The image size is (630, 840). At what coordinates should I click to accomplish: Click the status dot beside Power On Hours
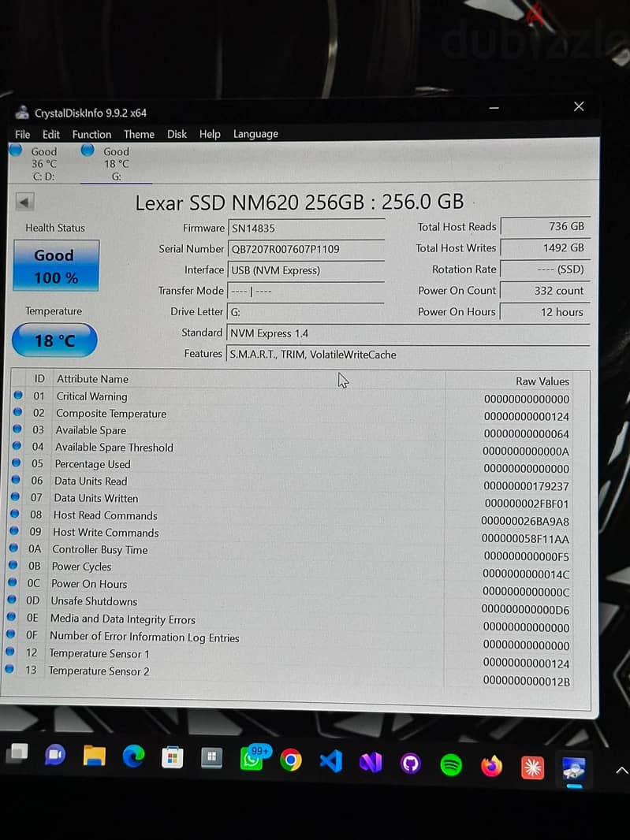(x=13, y=582)
